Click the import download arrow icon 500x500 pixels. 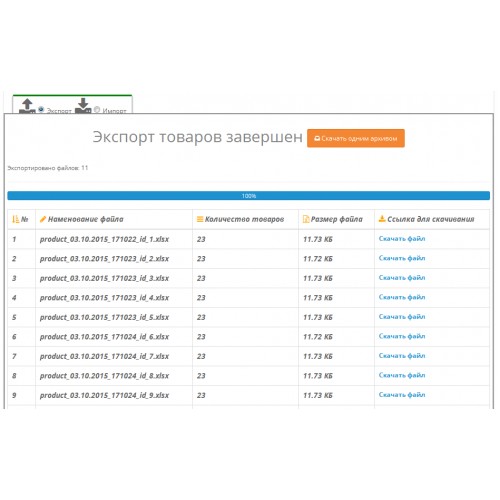pyautogui.click(x=83, y=106)
